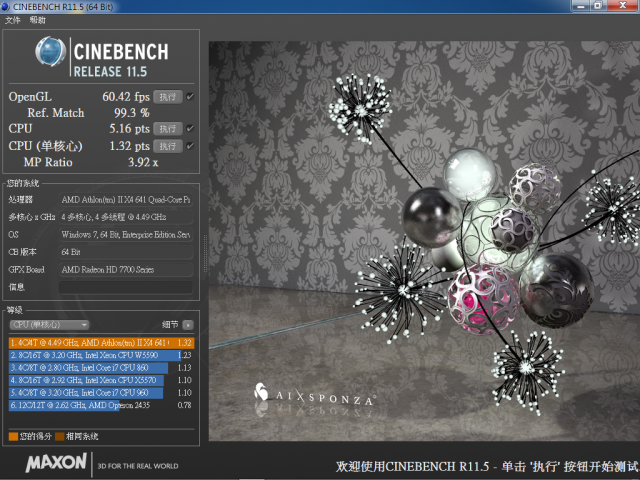The image size is (640, 480).
Task: Minimize the CINEBENCH window
Action: 581,6
